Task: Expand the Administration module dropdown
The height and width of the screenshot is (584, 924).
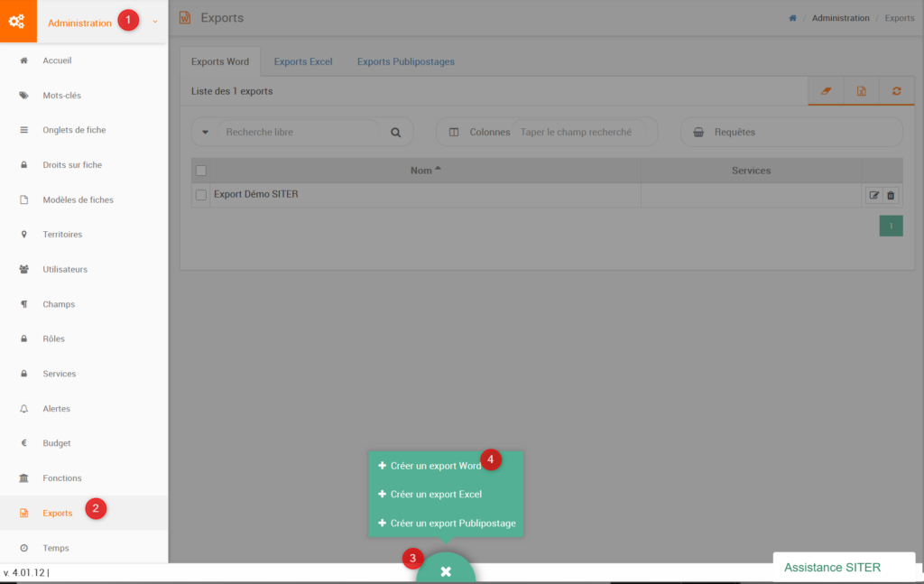Action: pos(155,23)
